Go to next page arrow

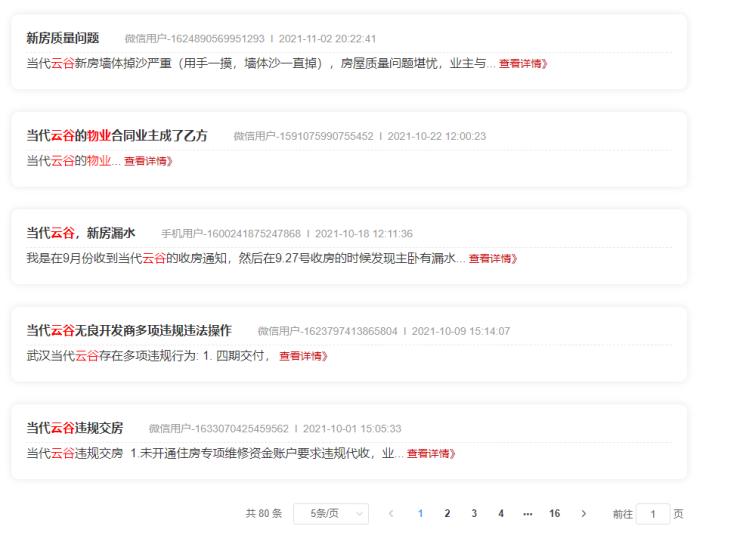584,513
